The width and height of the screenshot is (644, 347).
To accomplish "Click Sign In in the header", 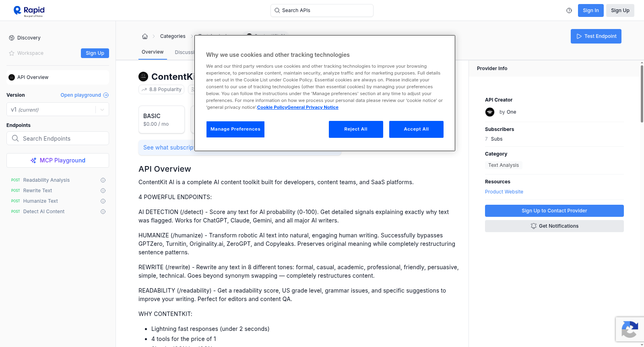I will [x=591, y=10].
